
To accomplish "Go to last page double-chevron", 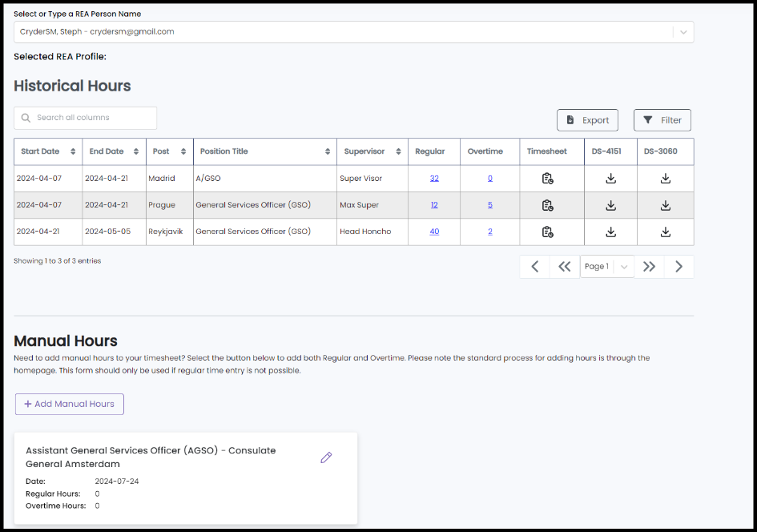I will pyautogui.click(x=649, y=267).
